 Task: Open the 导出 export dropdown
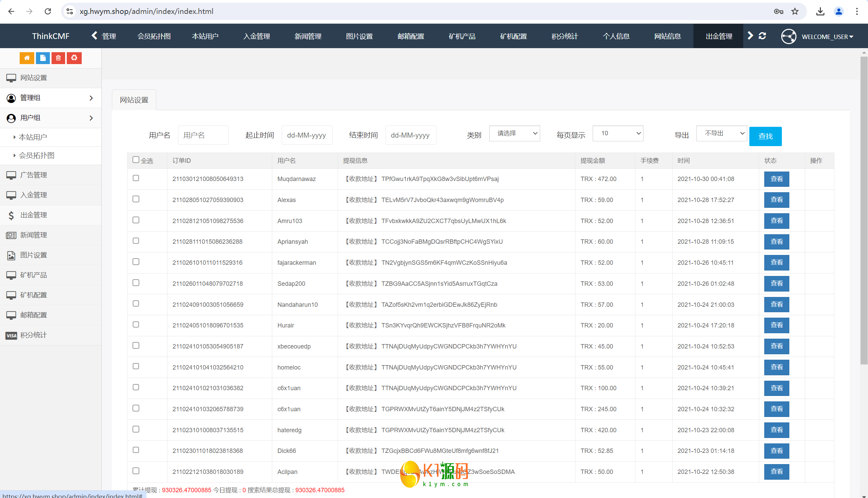[x=721, y=133]
